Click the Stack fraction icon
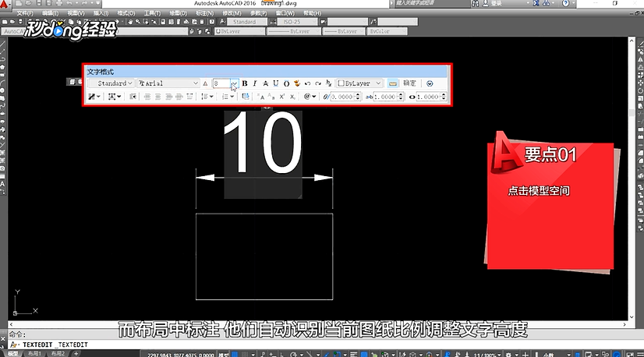This screenshot has height=357, width=644. [x=328, y=83]
